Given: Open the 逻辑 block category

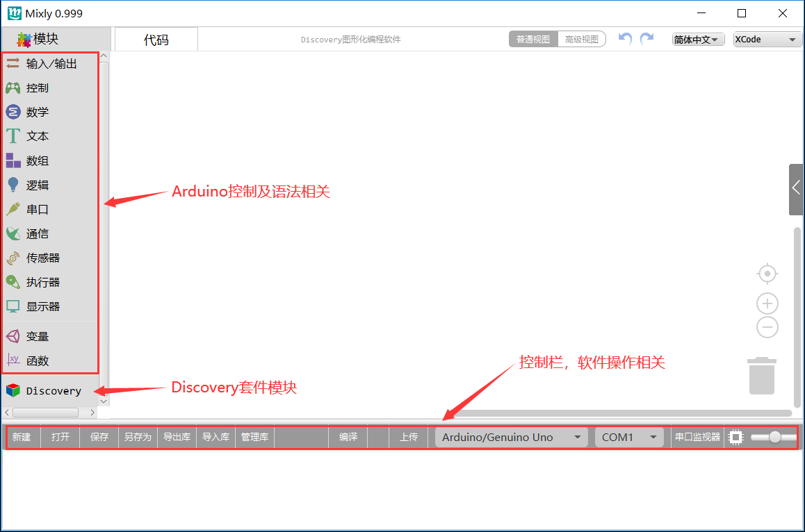Looking at the screenshot, I should [x=50, y=185].
